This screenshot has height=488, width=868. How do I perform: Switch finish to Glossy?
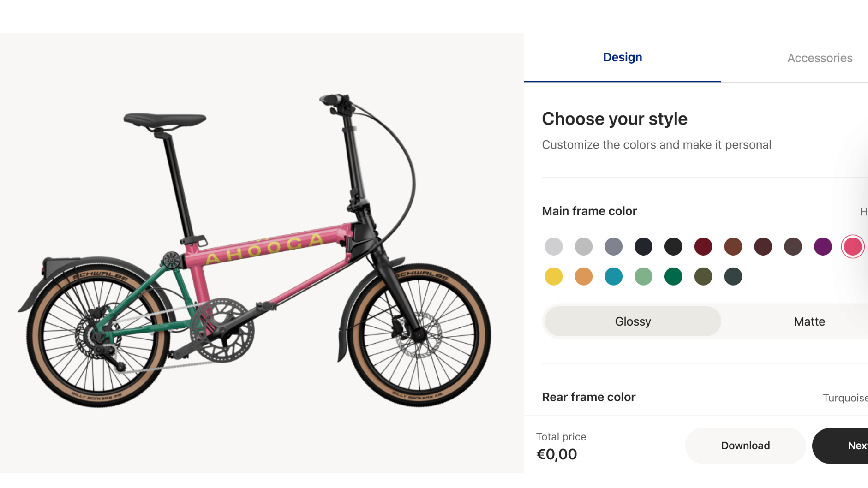click(x=633, y=321)
